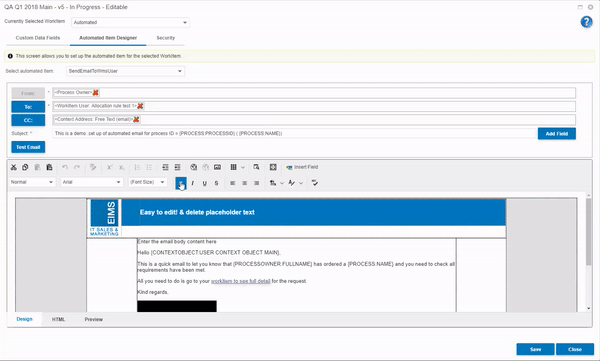600x361 pixels.
Task: Align text right
Action: [x=256, y=183]
